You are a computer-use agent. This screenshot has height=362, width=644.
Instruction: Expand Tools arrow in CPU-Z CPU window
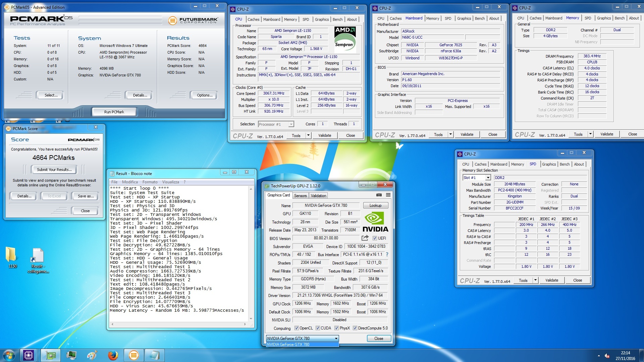[x=308, y=135]
